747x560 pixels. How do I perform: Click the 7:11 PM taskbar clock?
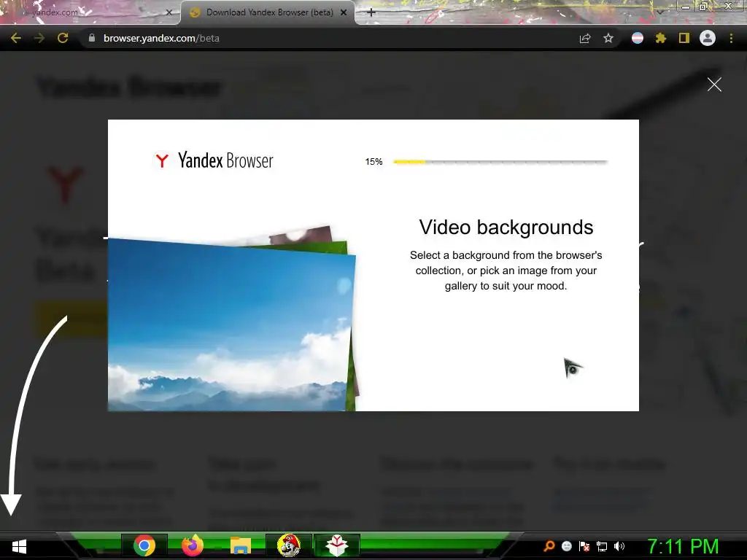coord(683,547)
